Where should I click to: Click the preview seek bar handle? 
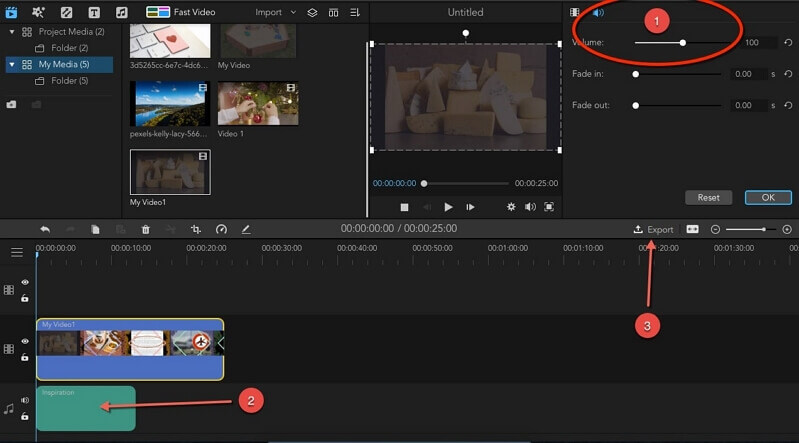(x=424, y=184)
